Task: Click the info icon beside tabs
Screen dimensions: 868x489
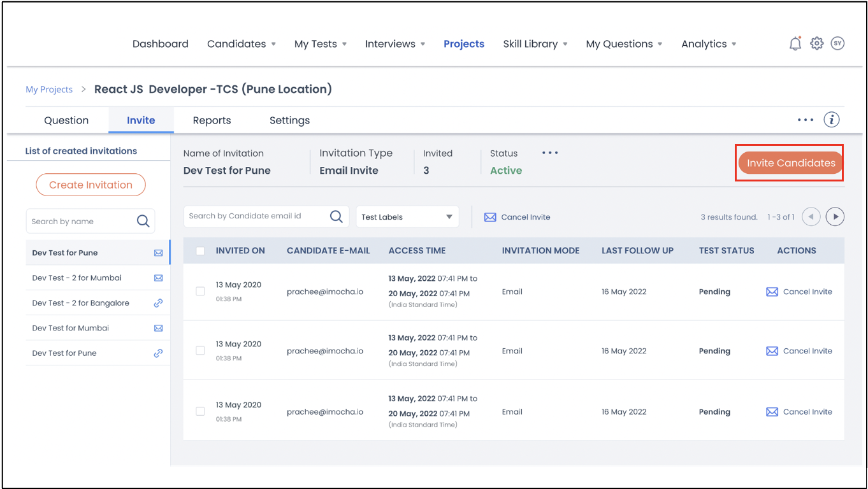Action: (x=832, y=120)
